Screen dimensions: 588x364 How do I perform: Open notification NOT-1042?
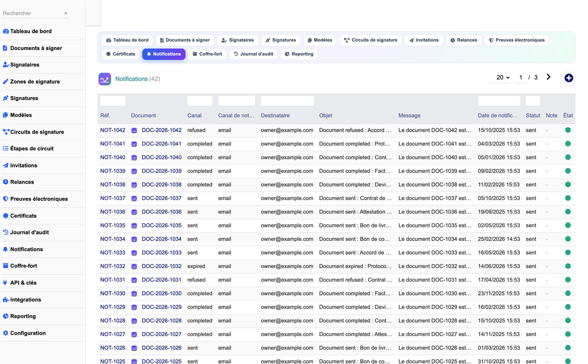[x=113, y=130]
